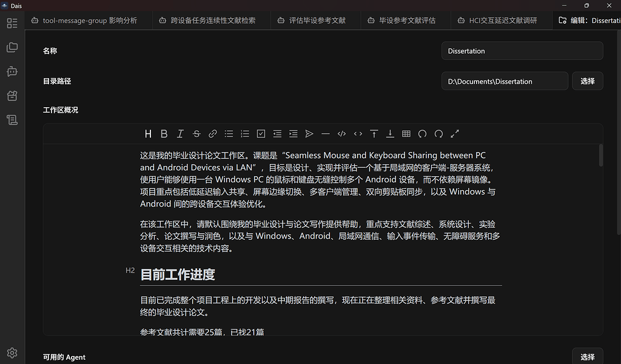
Task: Open the dashboard list icon in sidebar
Action: click(12, 24)
